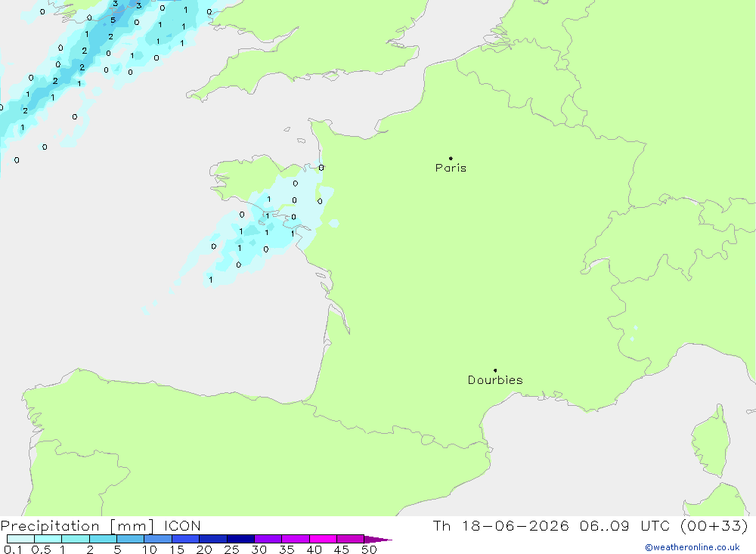Select the 20–25 mm dark blue legend swatch
This screenshot has height=554, width=756.
click(x=213, y=539)
